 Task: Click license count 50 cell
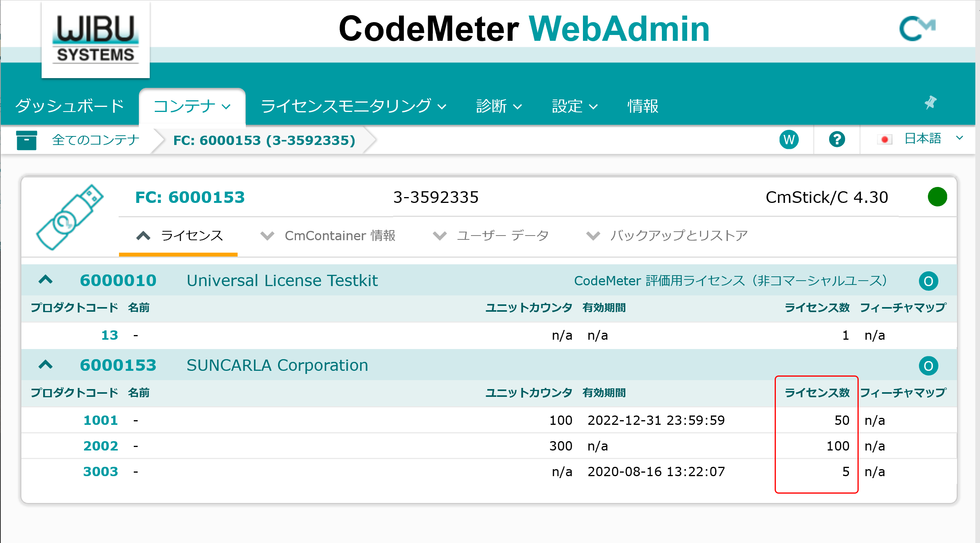842,420
